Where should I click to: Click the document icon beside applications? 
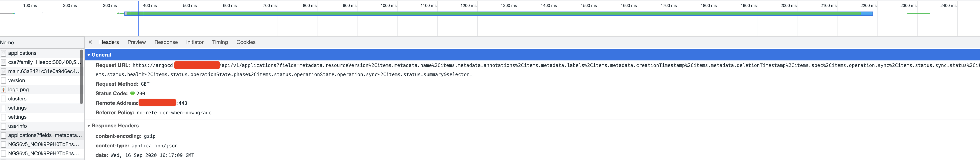coord(3,53)
